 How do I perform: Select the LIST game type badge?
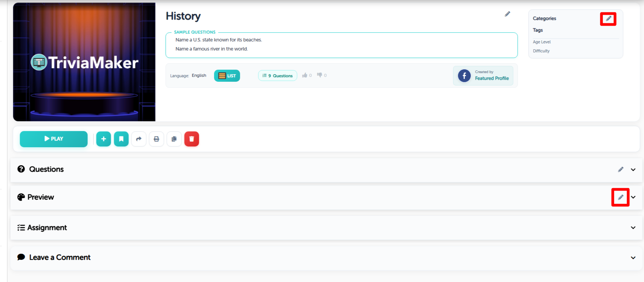pyautogui.click(x=227, y=76)
